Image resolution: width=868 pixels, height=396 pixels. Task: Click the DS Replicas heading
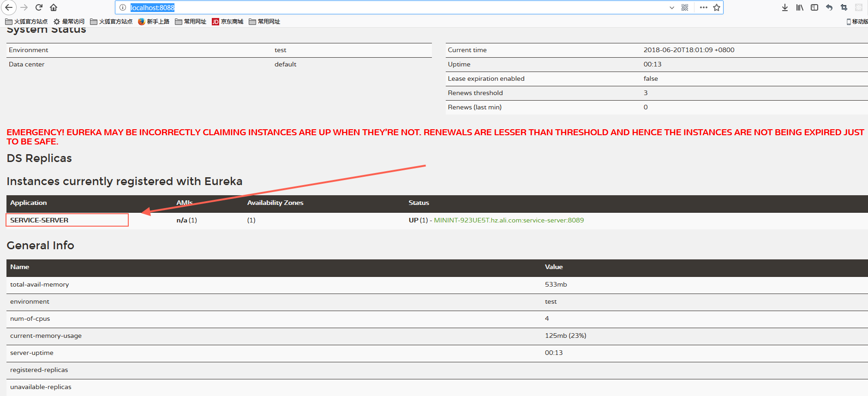39,158
